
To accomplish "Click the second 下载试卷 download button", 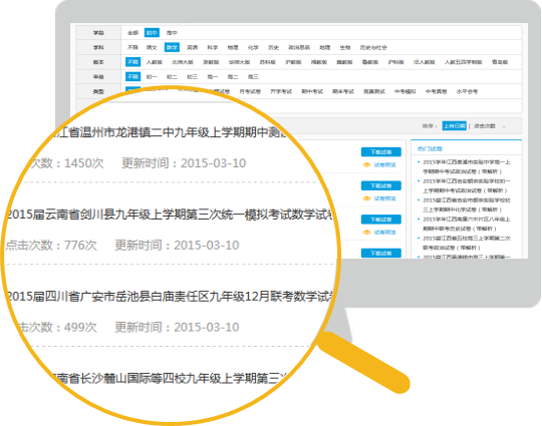I will click(x=381, y=186).
